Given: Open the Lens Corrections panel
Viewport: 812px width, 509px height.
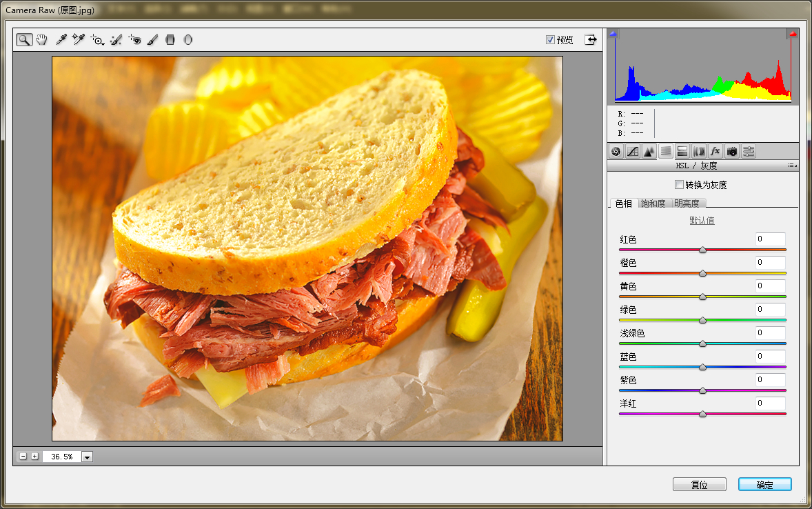Looking at the screenshot, I should [x=698, y=151].
